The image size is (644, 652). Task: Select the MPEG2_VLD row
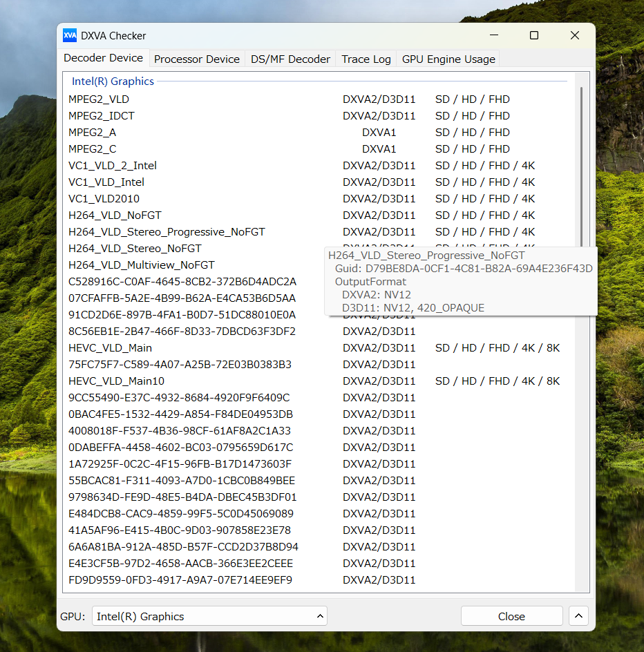(x=319, y=99)
